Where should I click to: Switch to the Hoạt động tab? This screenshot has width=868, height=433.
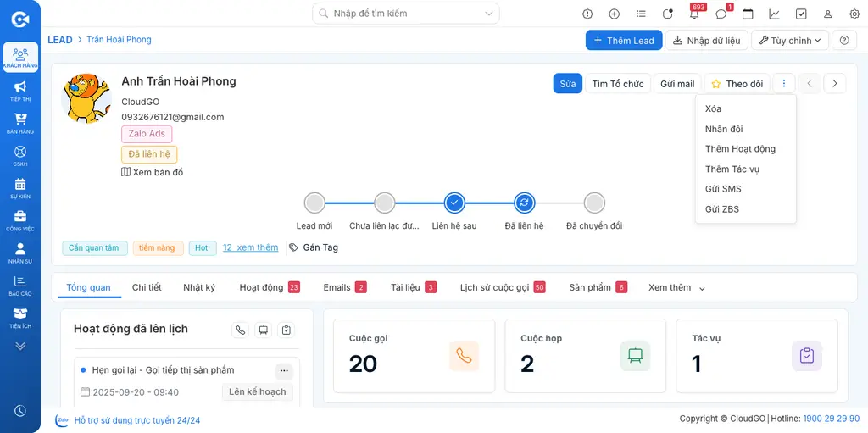269,287
